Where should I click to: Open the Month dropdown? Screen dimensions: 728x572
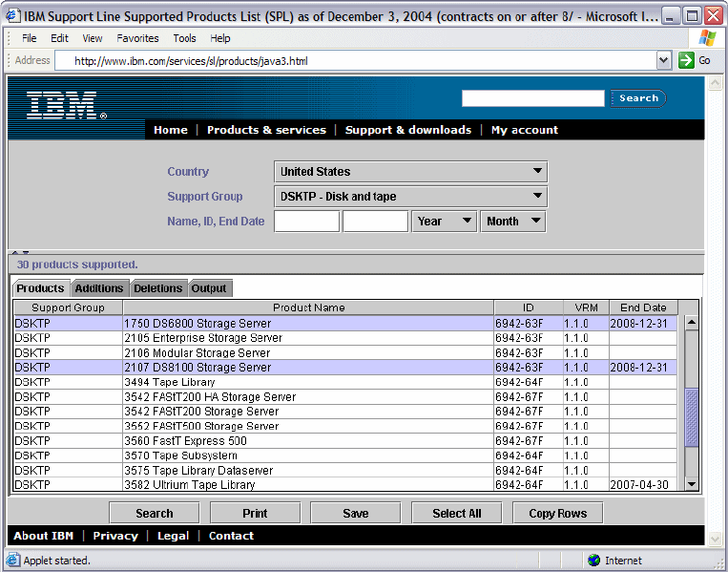click(513, 222)
